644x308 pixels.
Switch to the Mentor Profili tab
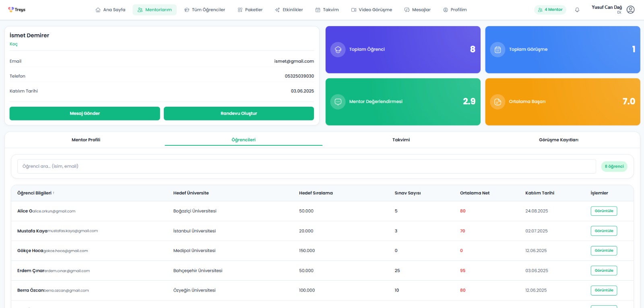[86, 140]
